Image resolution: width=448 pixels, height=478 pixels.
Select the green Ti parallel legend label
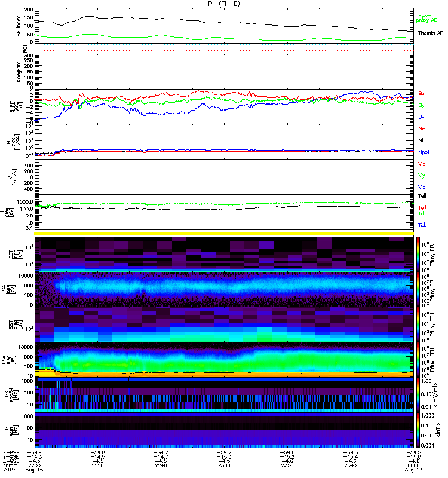pos(421,213)
